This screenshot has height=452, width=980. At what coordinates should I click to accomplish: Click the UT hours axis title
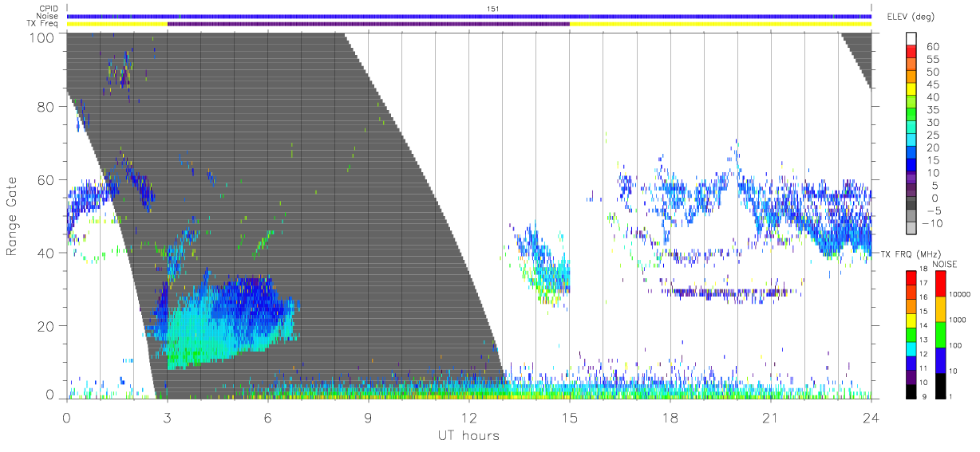click(468, 436)
